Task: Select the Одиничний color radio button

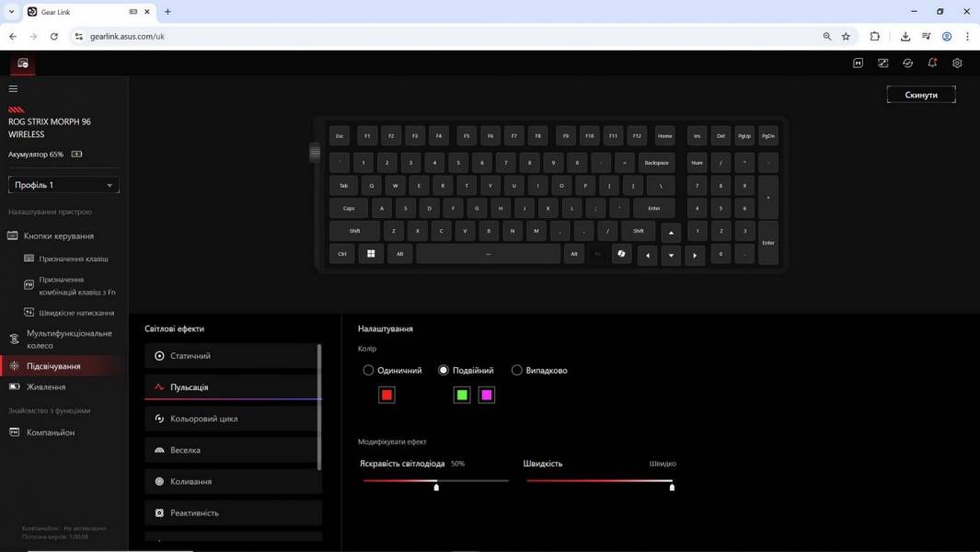Action: click(368, 370)
